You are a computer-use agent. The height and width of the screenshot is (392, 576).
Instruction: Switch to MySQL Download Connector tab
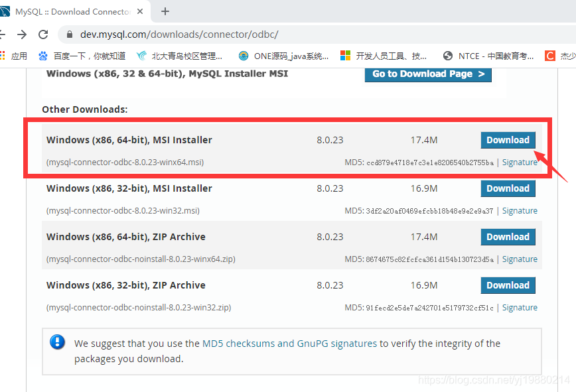pyautogui.click(x=73, y=11)
